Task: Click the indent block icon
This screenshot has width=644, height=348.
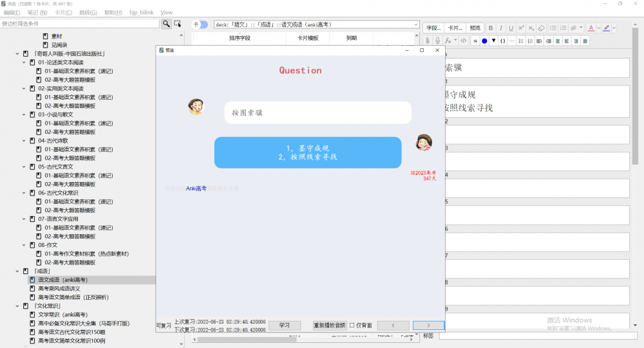Action: click(x=539, y=41)
